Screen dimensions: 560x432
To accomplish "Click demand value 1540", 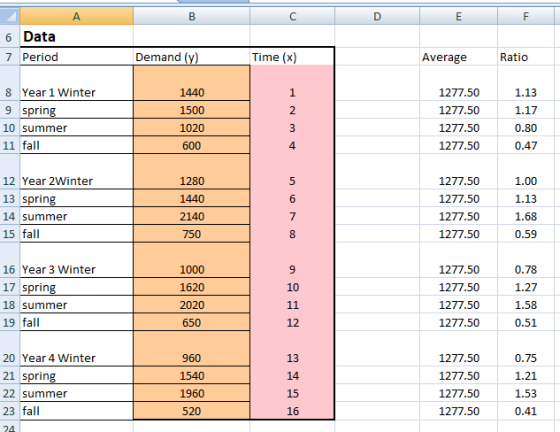I will 192,375.
